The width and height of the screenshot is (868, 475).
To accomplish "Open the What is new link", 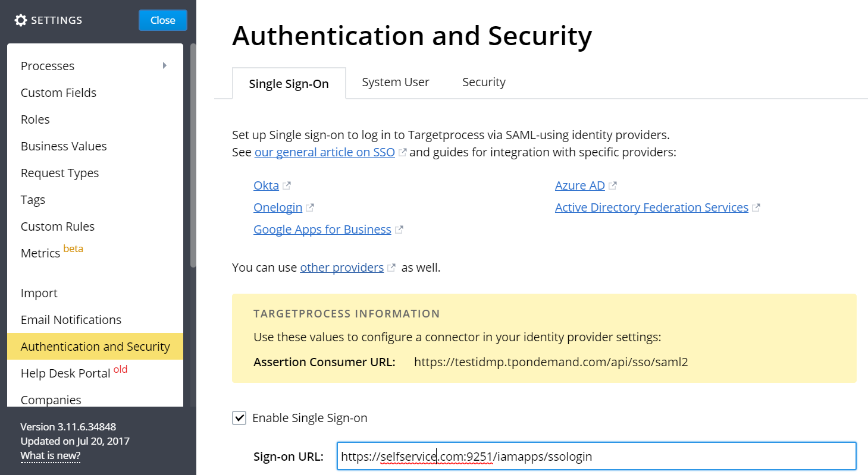I will click(51, 455).
